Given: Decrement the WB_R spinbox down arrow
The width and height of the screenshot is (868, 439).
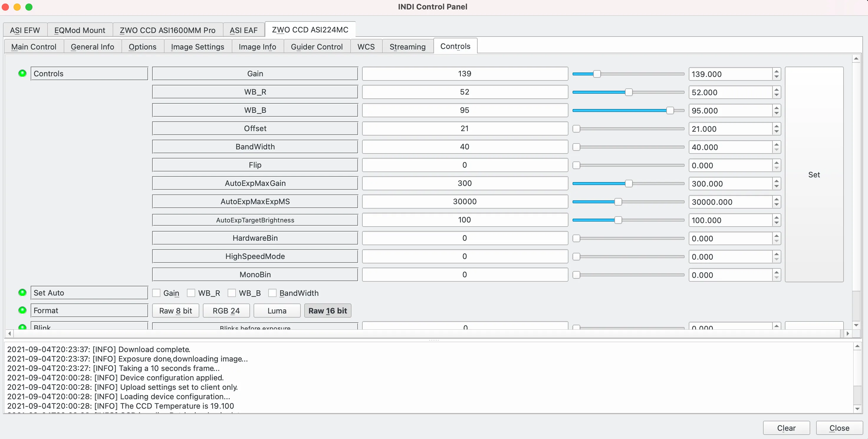Looking at the screenshot, I should pos(776,95).
